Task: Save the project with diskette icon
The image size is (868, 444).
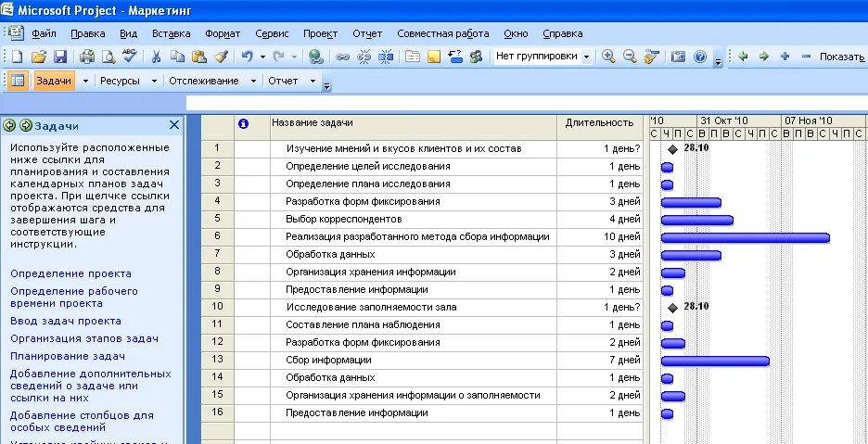Action: coord(59,57)
